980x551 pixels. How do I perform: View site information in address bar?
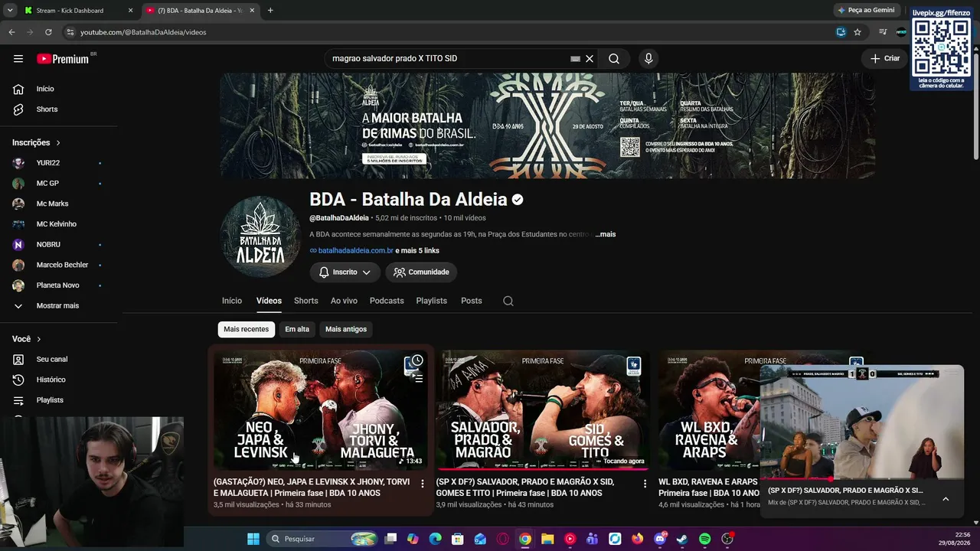click(x=70, y=32)
